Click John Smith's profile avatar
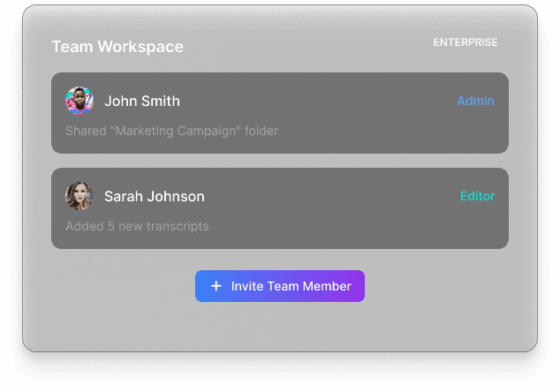Viewport: 560px width, 392px height. click(79, 101)
